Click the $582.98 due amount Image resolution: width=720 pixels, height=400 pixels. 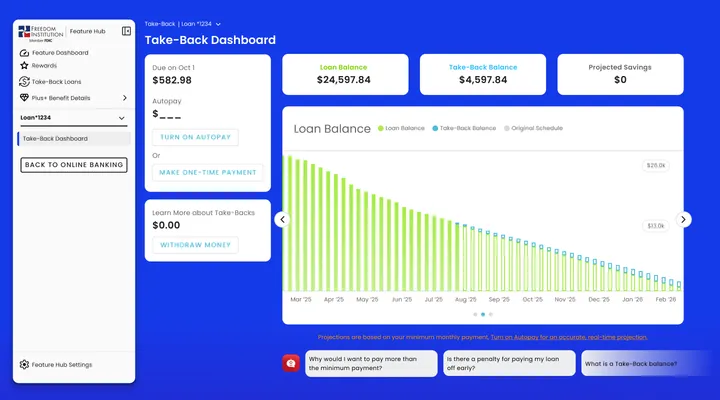(x=172, y=80)
